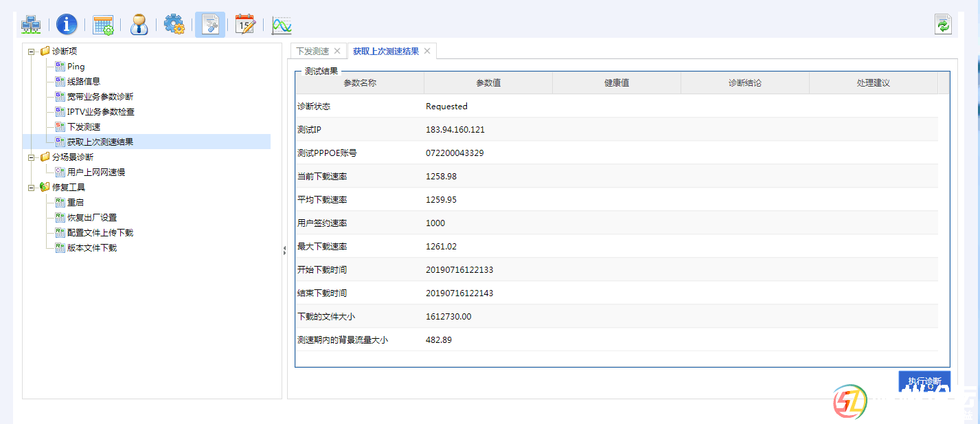Switch to the 下发测速 tab
Image resolution: width=980 pixels, height=424 pixels.
coord(312,52)
